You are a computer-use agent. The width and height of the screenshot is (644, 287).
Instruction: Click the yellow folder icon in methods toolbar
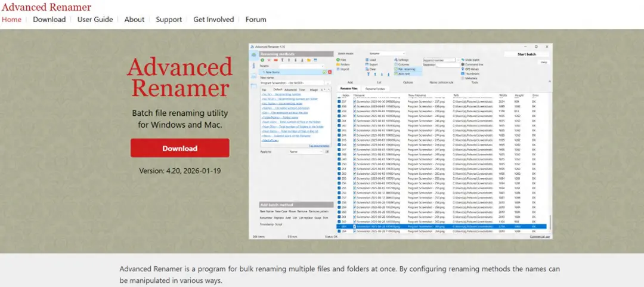coord(309,60)
